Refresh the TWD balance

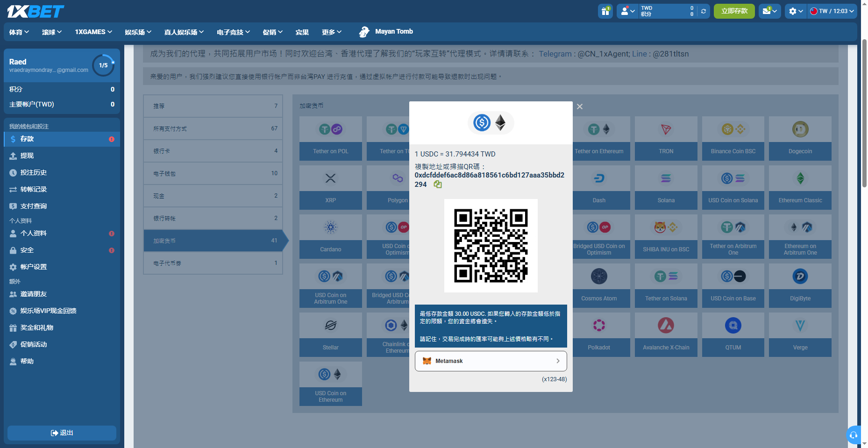[704, 11]
